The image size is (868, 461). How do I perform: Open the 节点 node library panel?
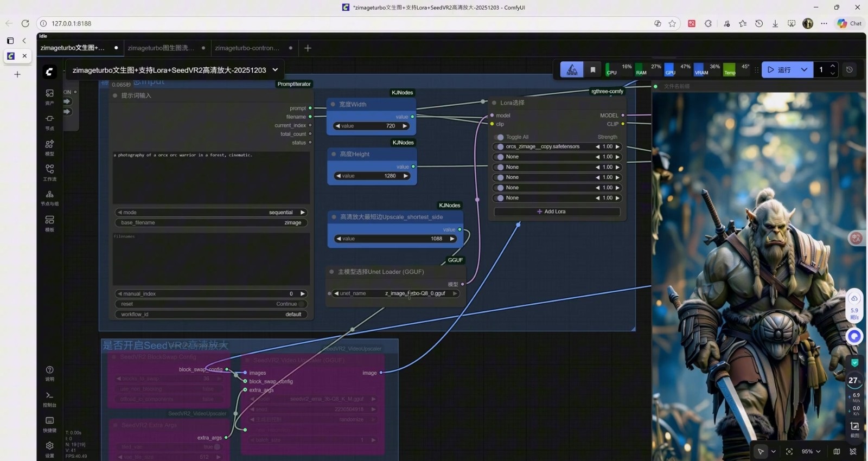click(x=49, y=121)
